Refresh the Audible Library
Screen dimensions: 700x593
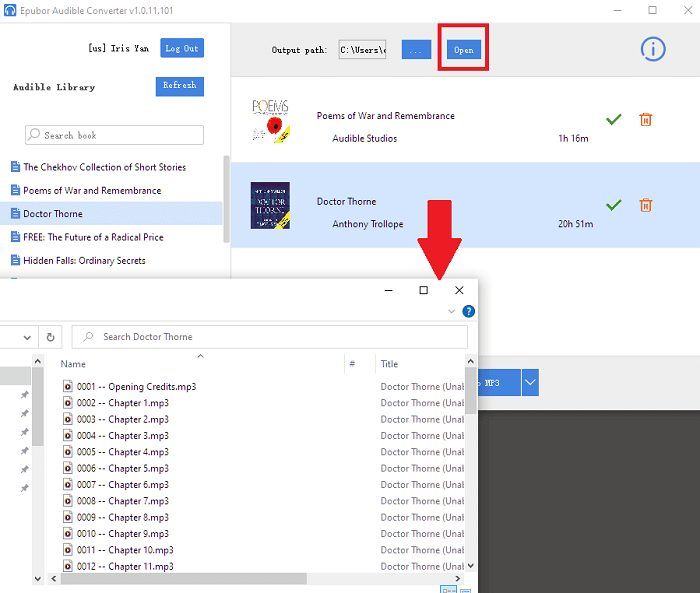pyautogui.click(x=179, y=86)
